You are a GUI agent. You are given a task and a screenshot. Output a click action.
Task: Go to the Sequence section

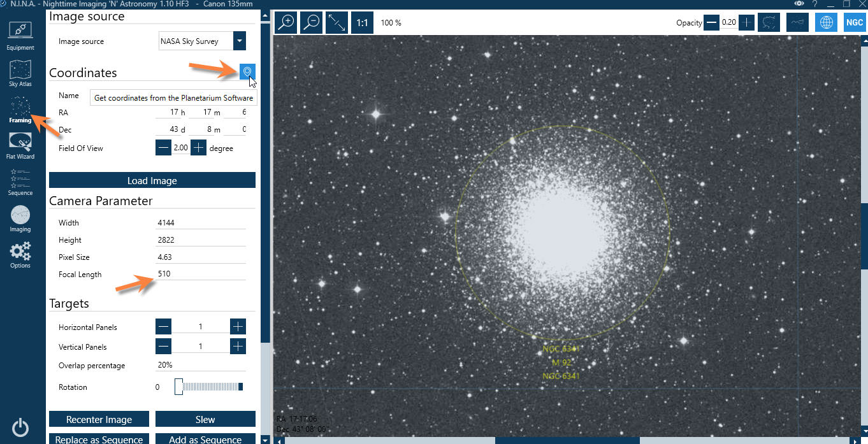(x=20, y=181)
